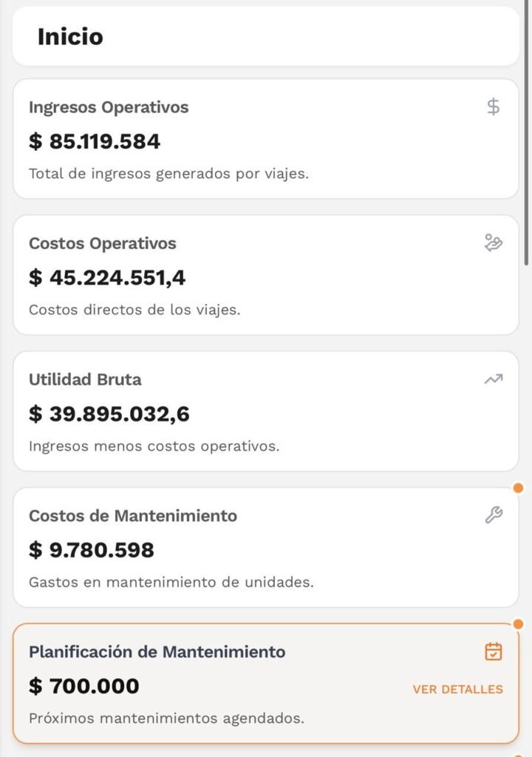Image resolution: width=532 pixels, height=757 pixels.
Task: Tap the orange dot above Planificación de Mantenimiento card
Action: (x=519, y=625)
